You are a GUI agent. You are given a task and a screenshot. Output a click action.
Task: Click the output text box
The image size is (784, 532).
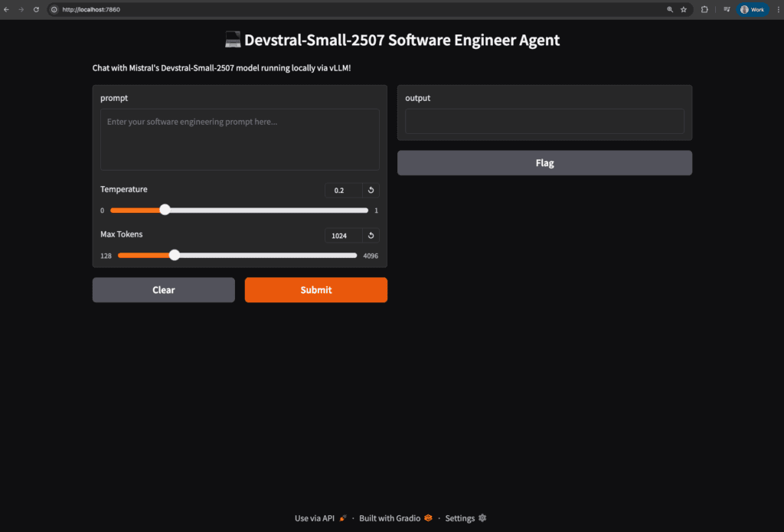click(x=544, y=121)
